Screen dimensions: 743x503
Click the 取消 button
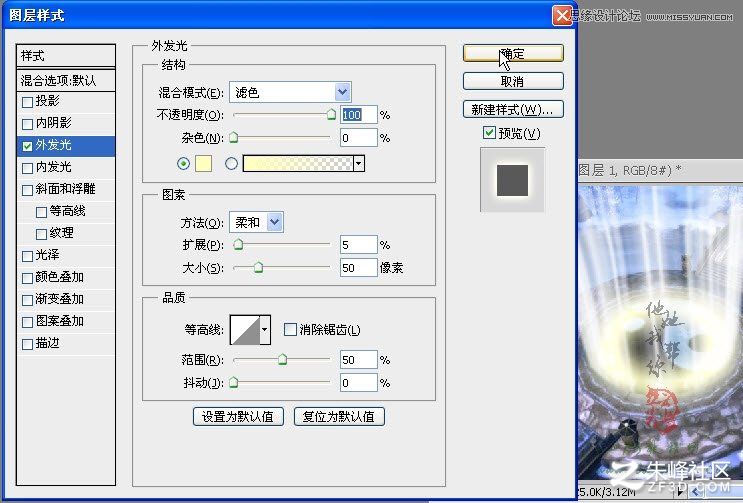pyautogui.click(x=513, y=81)
